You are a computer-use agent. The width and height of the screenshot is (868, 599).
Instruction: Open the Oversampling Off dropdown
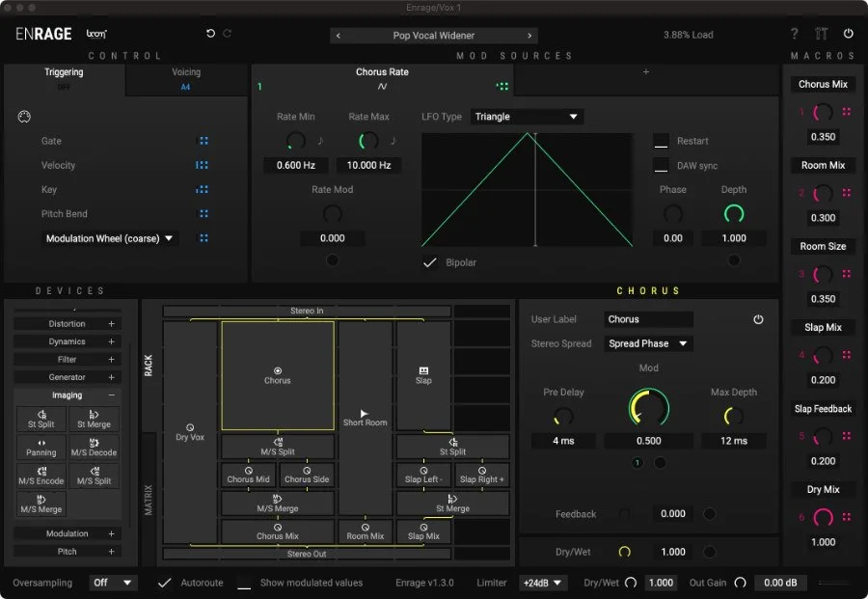pyautogui.click(x=113, y=583)
